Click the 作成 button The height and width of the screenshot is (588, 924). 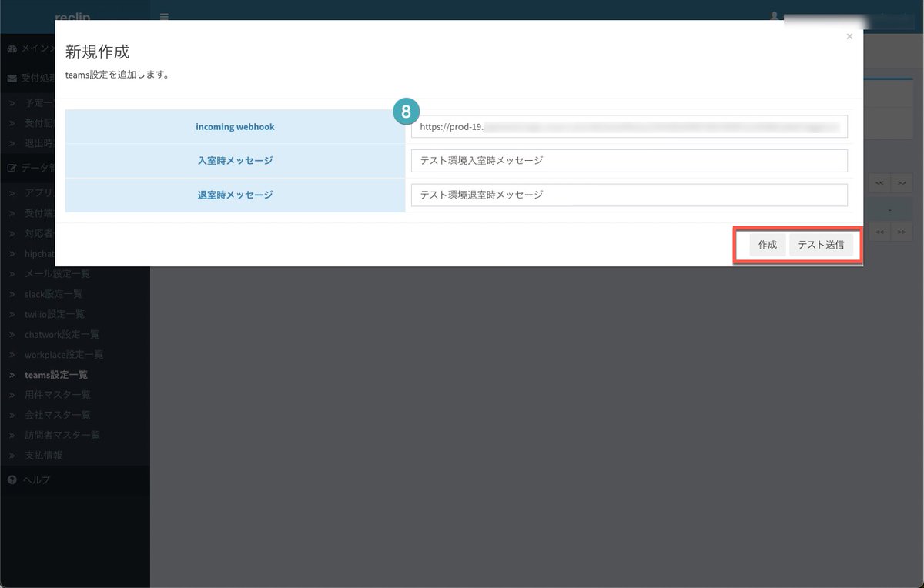[x=768, y=245]
